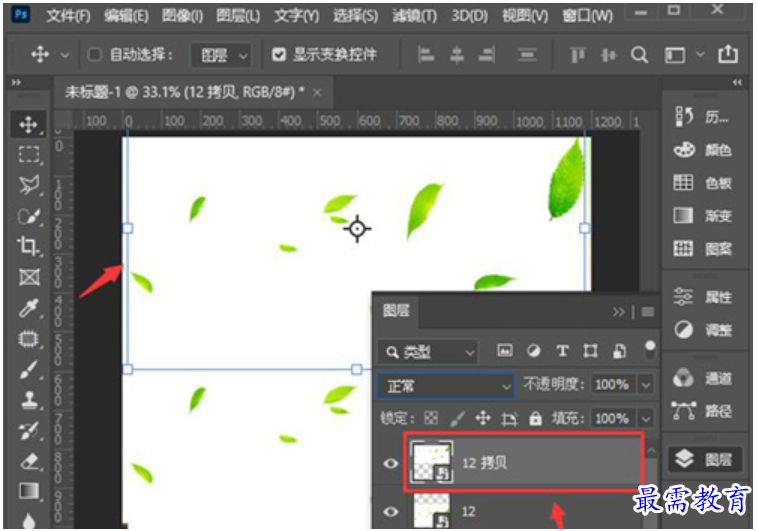The image size is (757, 531).
Task: Click align top edges icon
Action: (577, 55)
